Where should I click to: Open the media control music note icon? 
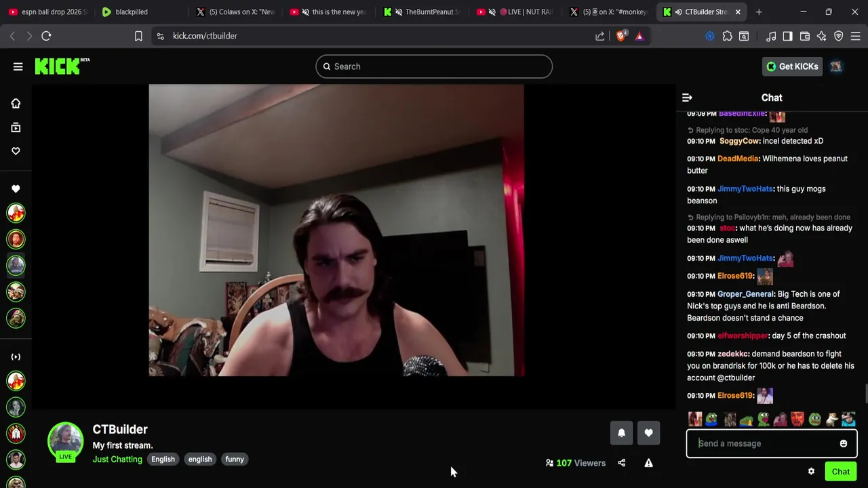pyautogui.click(x=771, y=36)
